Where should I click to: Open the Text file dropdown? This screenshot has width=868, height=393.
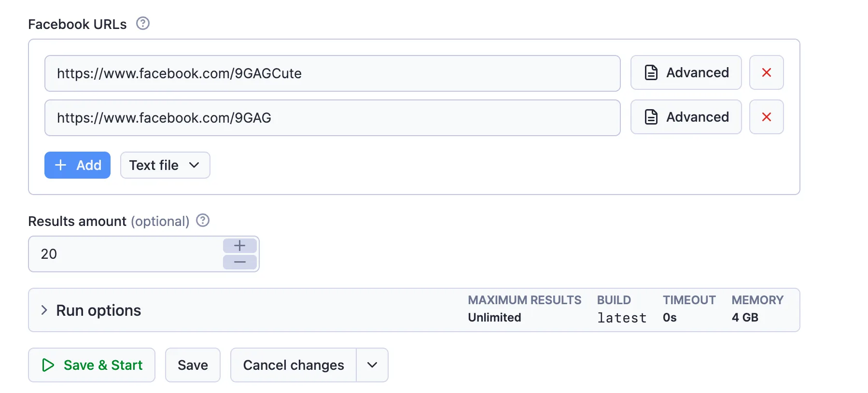(165, 165)
